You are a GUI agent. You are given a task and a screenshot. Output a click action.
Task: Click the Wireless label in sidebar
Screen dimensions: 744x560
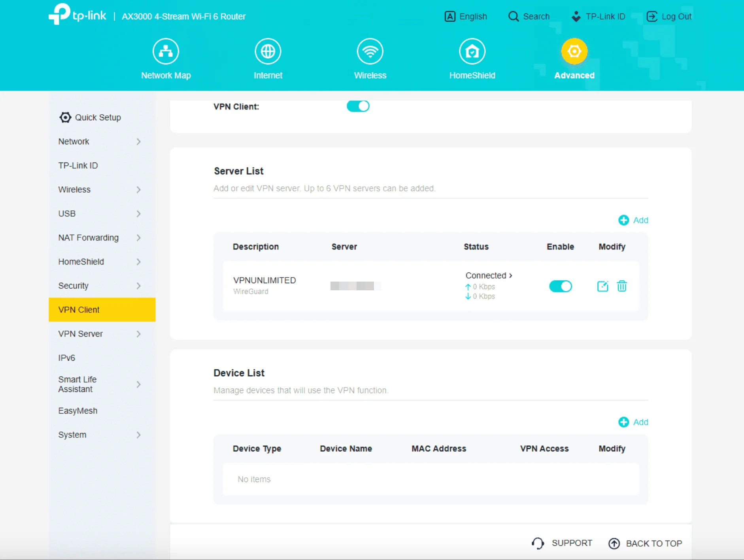pos(74,189)
